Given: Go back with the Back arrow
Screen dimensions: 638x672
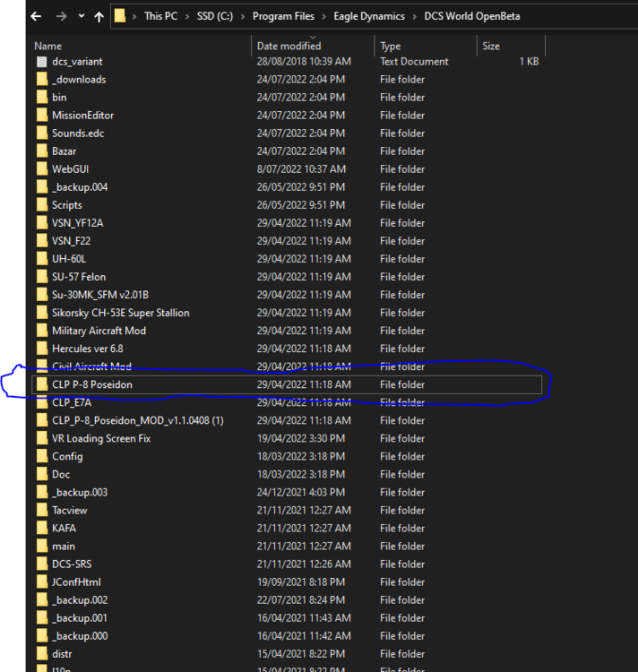Looking at the screenshot, I should (x=37, y=16).
